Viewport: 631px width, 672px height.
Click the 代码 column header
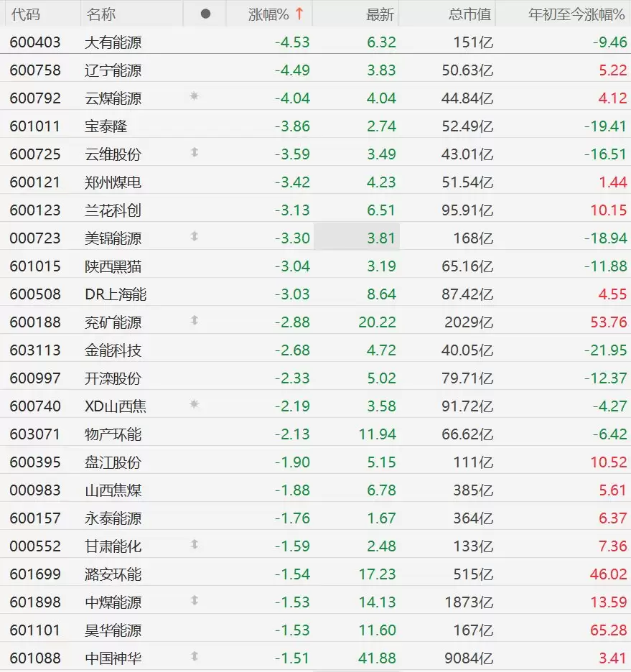25,14
